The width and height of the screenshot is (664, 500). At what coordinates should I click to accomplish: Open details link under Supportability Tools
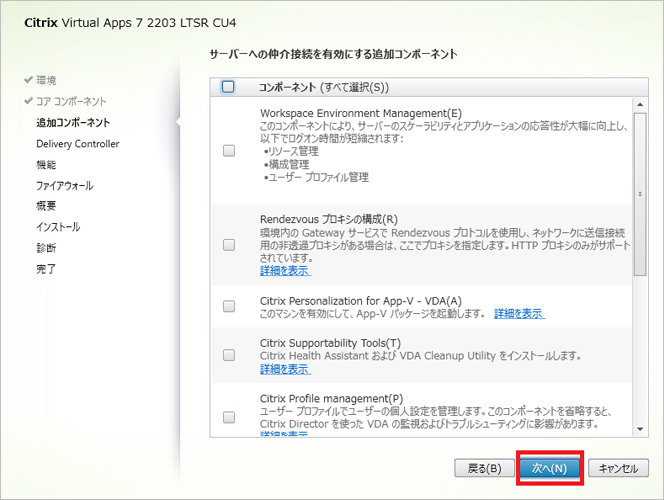285,369
